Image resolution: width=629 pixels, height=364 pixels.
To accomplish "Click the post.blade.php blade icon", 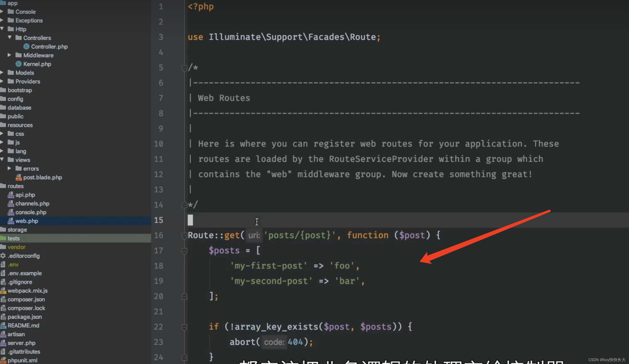I will [x=19, y=177].
